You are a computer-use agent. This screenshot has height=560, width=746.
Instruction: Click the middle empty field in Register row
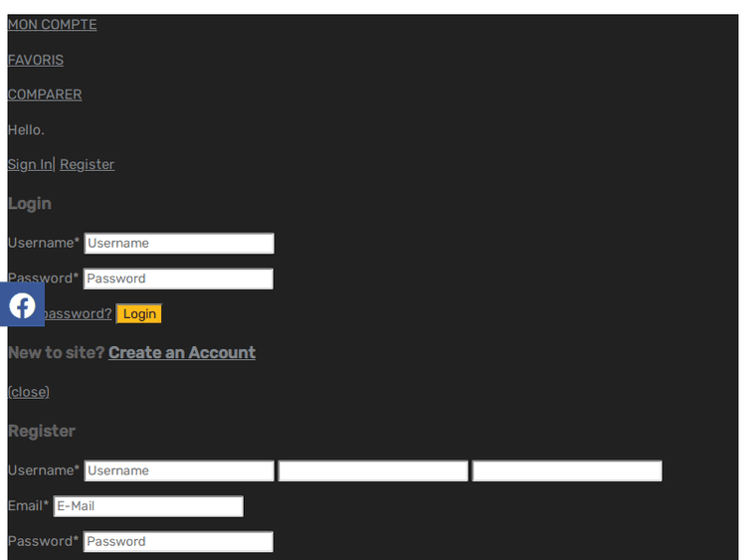tap(373, 471)
